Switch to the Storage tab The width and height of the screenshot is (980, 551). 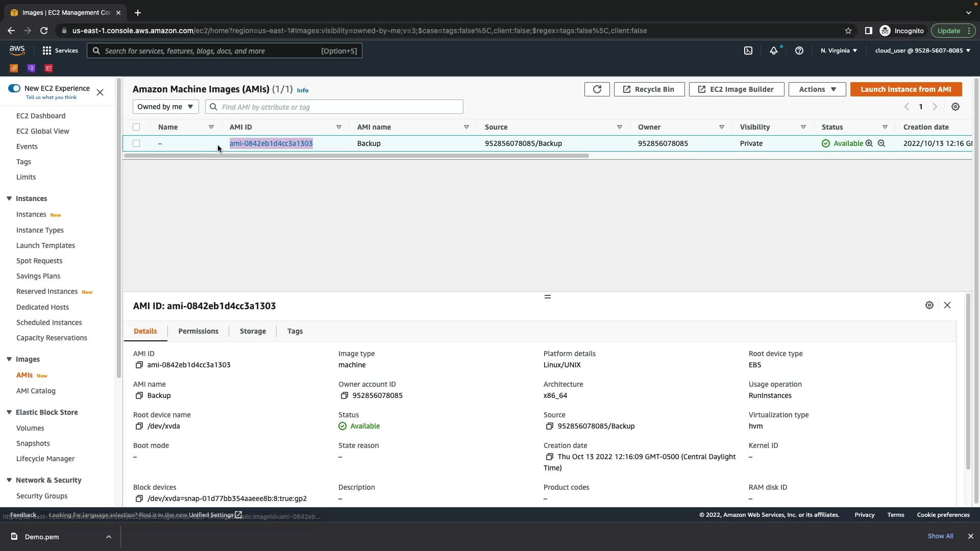pyautogui.click(x=253, y=331)
